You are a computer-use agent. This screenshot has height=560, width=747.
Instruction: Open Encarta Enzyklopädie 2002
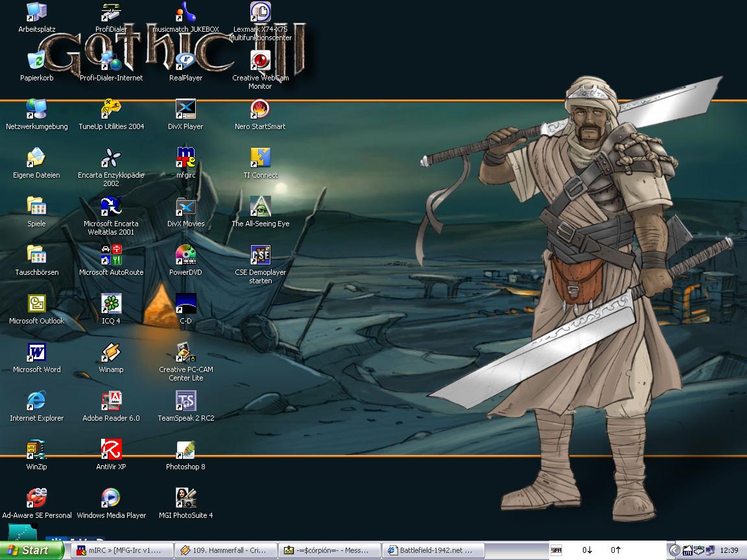(x=111, y=167)
